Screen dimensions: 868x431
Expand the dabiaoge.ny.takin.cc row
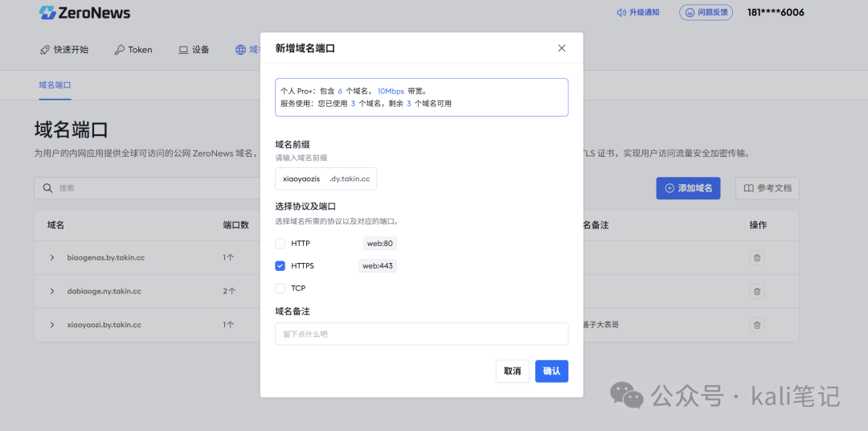[52, 291]
